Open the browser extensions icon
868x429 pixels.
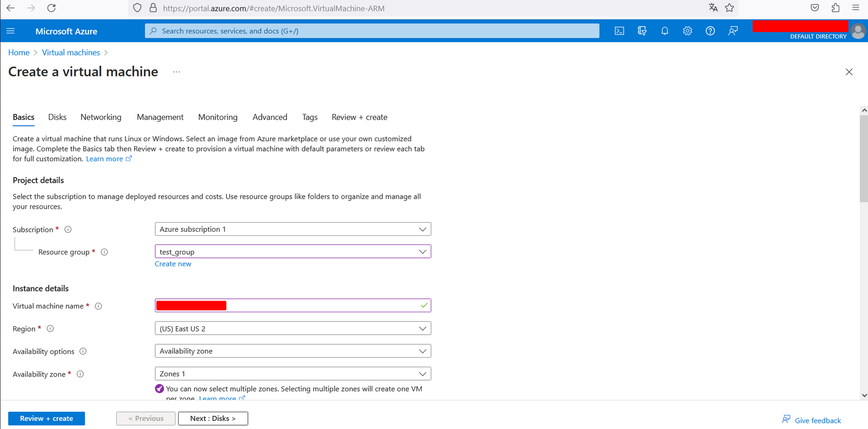pyautogui.click(x=836, y=8)
